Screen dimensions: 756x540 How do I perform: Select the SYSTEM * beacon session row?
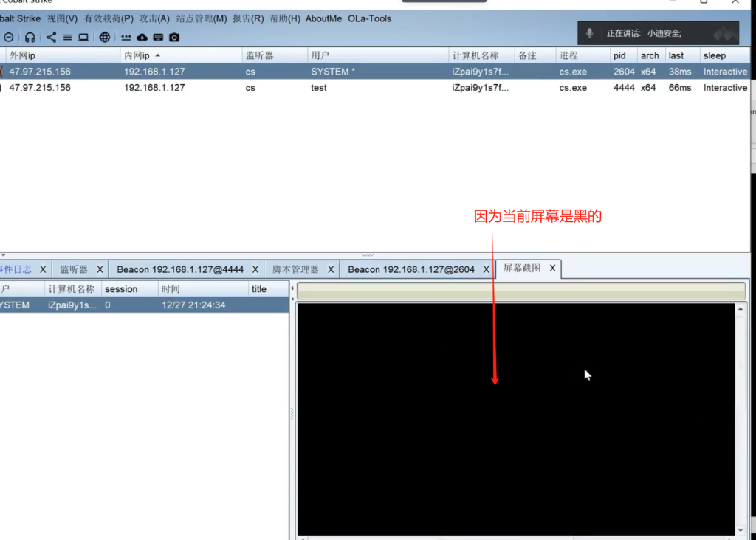click(375, 72)
